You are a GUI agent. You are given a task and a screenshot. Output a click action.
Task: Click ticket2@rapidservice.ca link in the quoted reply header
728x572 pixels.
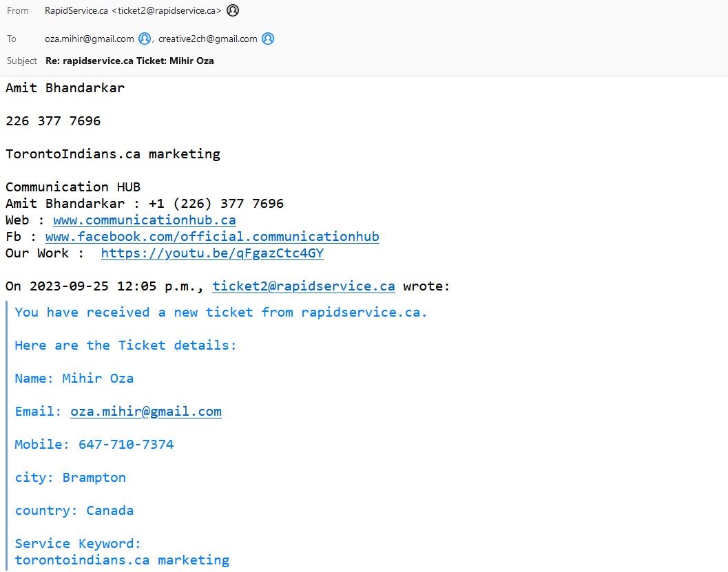point(303,286)
